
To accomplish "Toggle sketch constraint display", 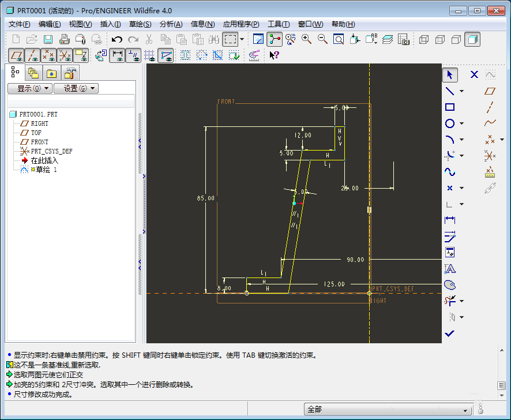I will 133,55.
